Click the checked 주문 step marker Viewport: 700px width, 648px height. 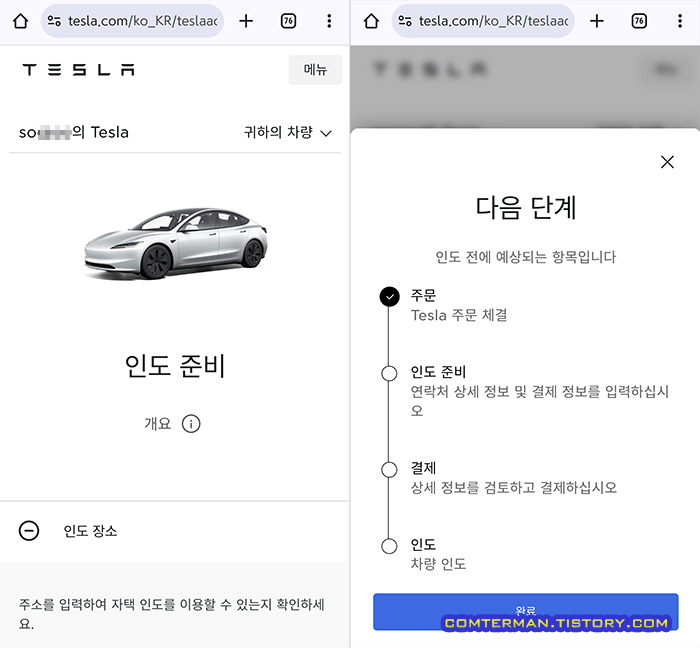[x=390, y=296]
